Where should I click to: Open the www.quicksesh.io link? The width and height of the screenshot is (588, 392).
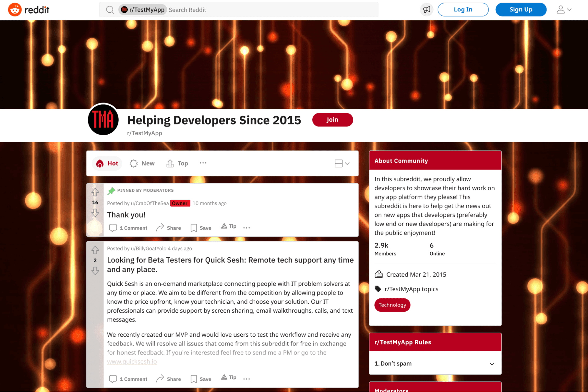(132, 361)
